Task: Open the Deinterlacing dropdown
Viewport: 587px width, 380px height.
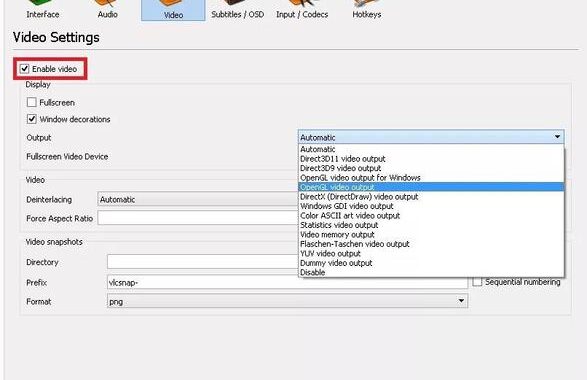Action: pos(198,200)
